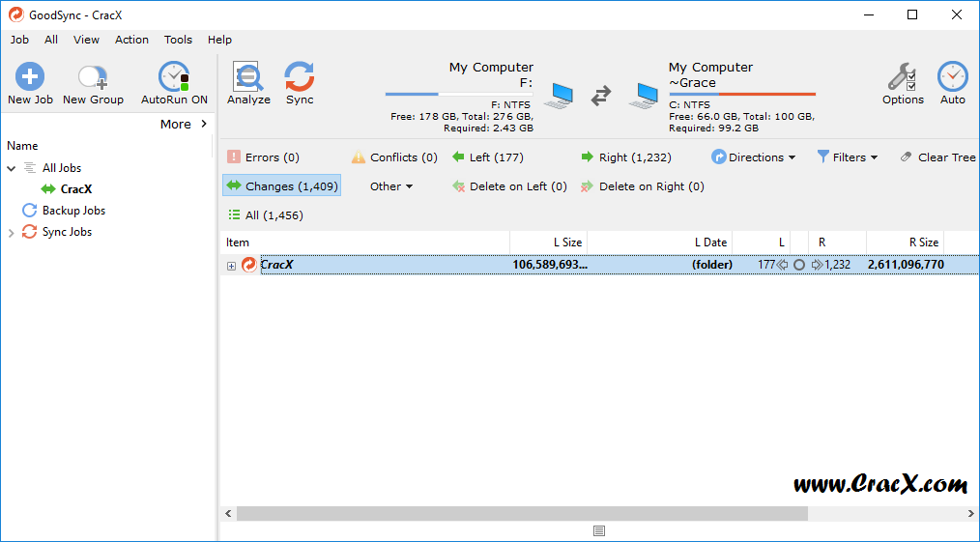Click the sync direction arrows between computers
Screen dimensions: 980x542
click(x=601, y=97)
